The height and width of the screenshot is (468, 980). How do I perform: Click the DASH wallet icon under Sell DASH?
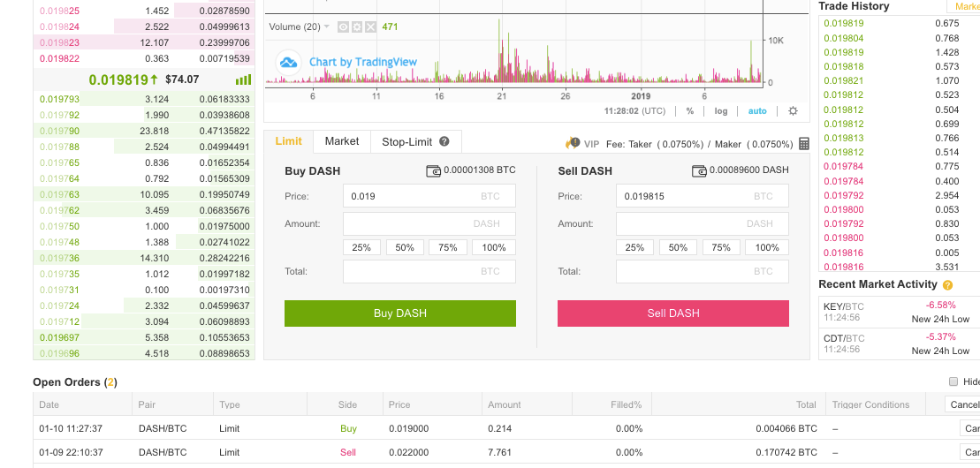[699, 170]
